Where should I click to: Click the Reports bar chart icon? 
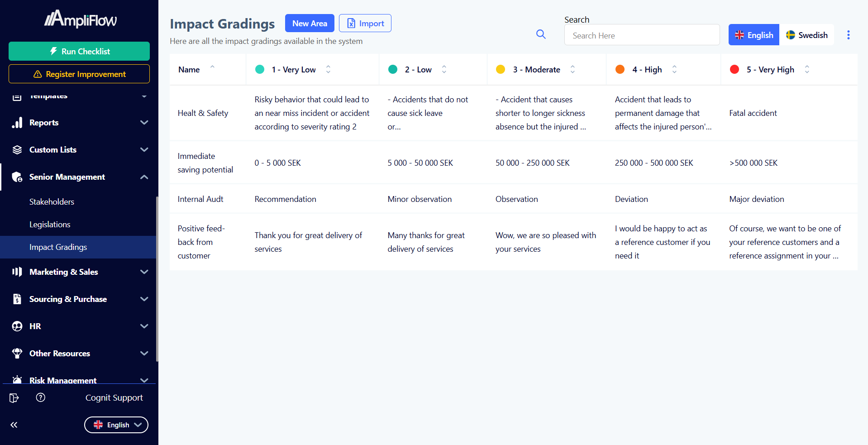(17, 123)
